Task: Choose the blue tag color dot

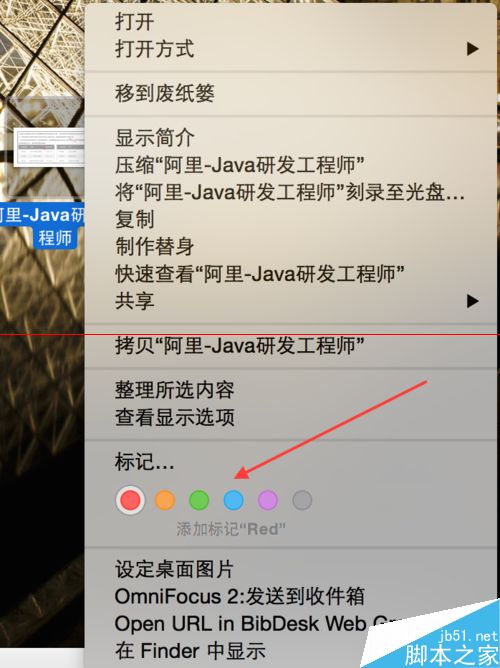Action: click(233, 500)
